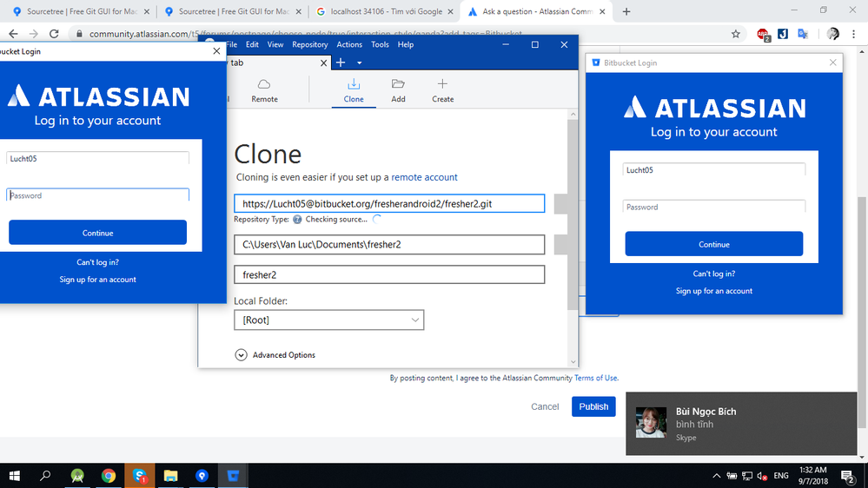Close the current Sourcetree tab
The height and width of the screenshot is (488, 868).
click(323, 63)
